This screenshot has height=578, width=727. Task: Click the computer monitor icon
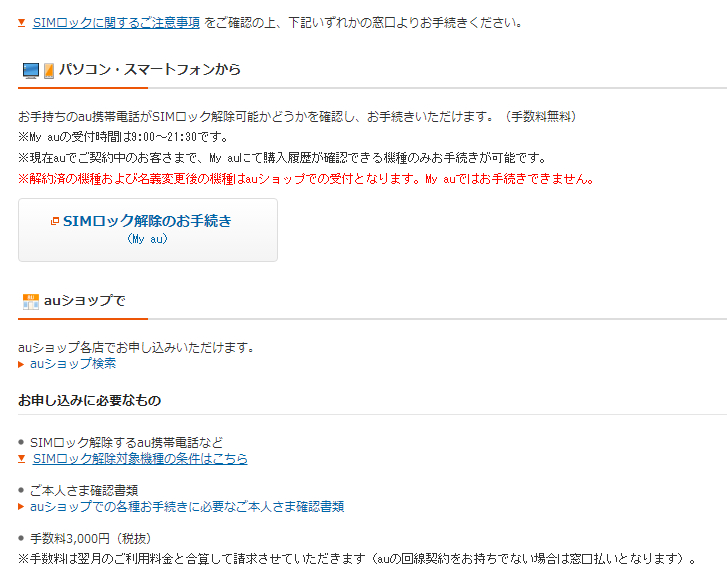pos(31,70)
